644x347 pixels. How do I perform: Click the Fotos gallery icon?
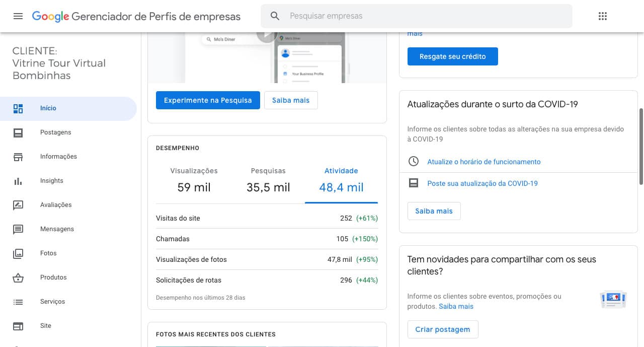[x=18, y=253]
